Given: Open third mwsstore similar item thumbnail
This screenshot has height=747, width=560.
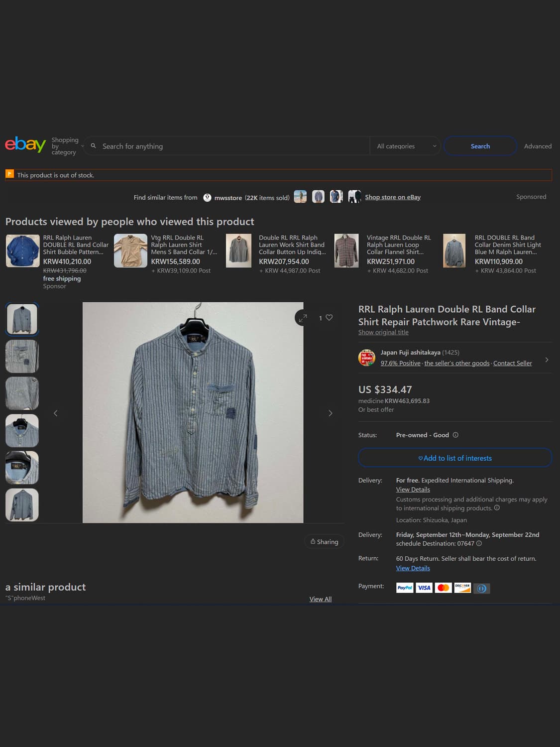Looking at the screenshot, I should 336,197.
